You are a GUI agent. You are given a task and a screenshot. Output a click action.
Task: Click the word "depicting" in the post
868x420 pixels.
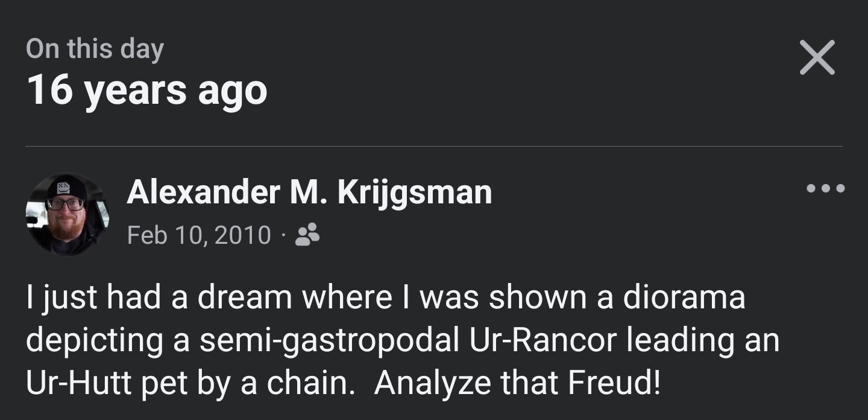point(95,340)
